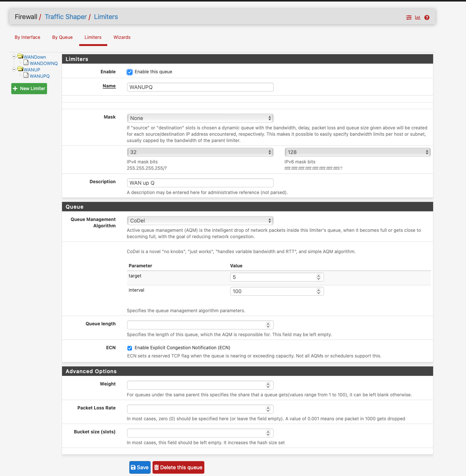Collapse the WANDown tree node
This screenshot has height=476, width=466.
(x=14, y=57)
